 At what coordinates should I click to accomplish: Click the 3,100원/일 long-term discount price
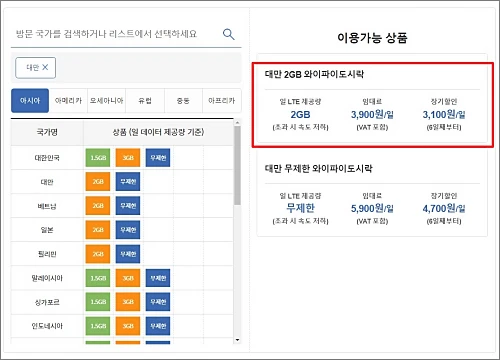(444, 115)
